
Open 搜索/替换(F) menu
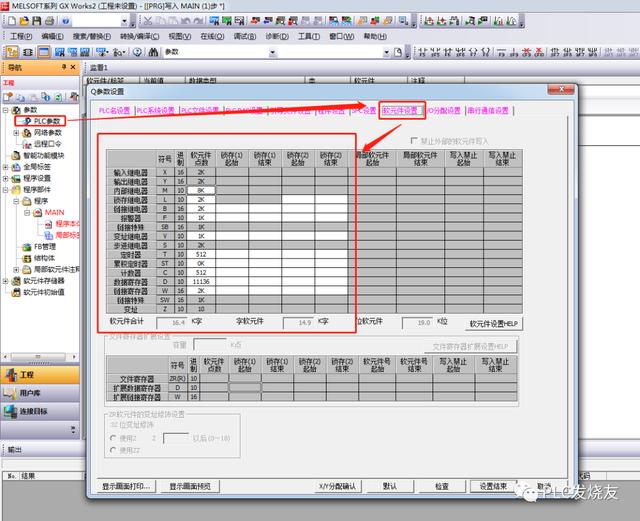click(x=92, y=36)
